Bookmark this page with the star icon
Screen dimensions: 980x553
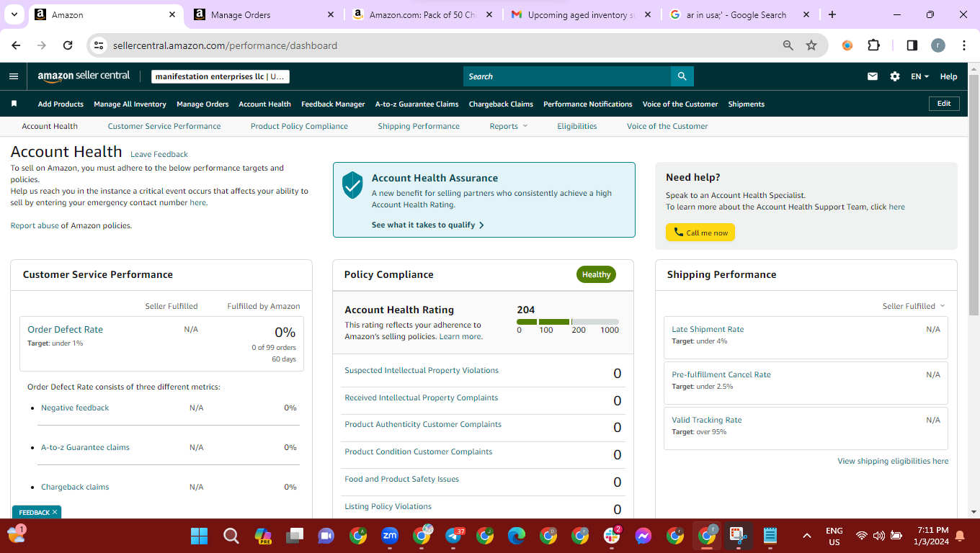coord(811,45)
